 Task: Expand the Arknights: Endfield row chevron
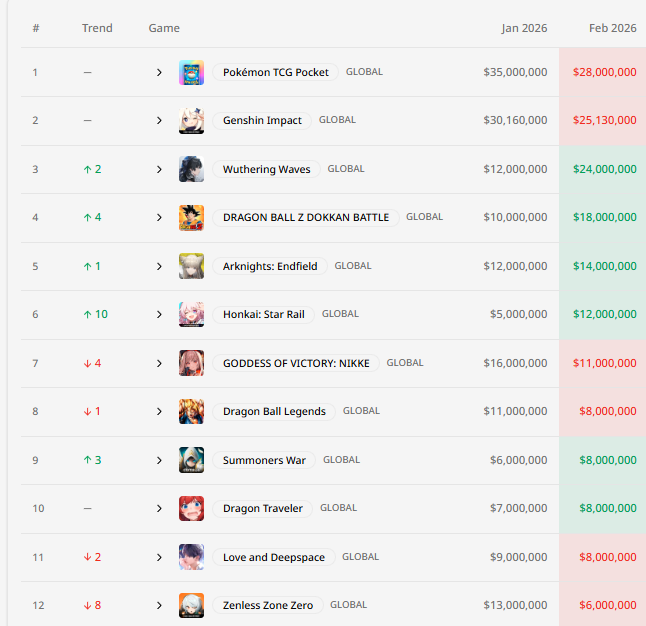pos(159,266)
